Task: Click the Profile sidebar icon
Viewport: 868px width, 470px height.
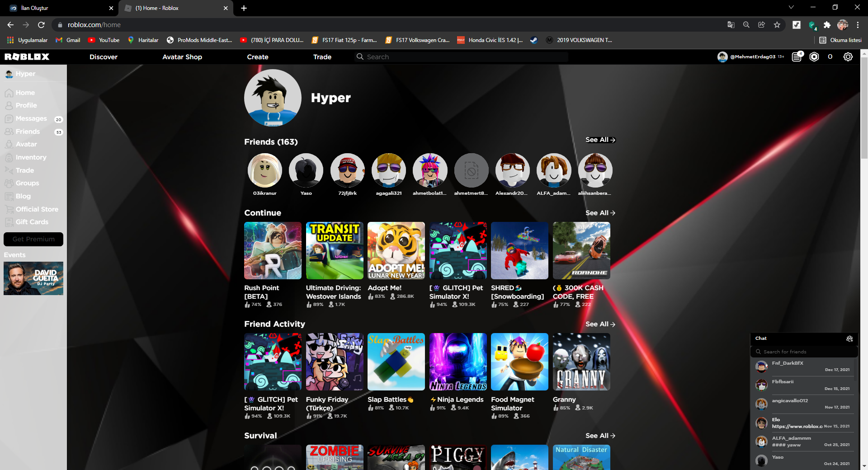Action: coord(9,105)
